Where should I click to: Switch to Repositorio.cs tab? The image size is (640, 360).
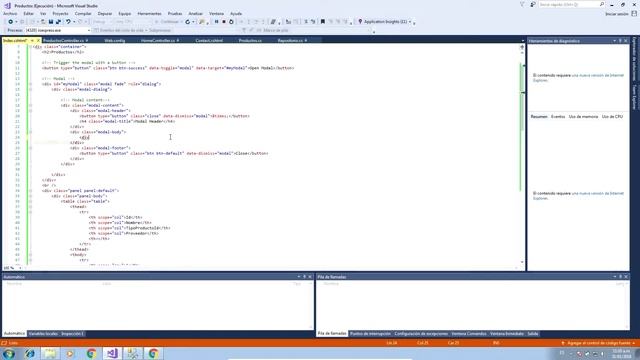290,40
